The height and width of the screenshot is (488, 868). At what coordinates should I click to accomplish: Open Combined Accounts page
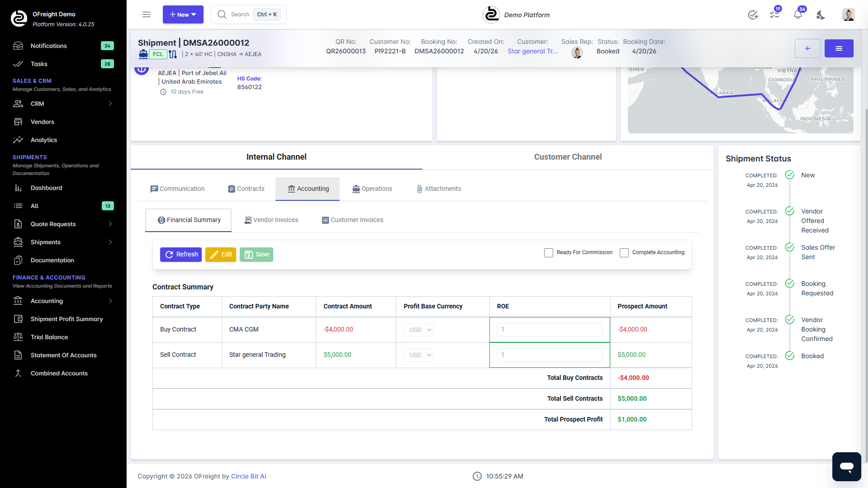point(63,373)
